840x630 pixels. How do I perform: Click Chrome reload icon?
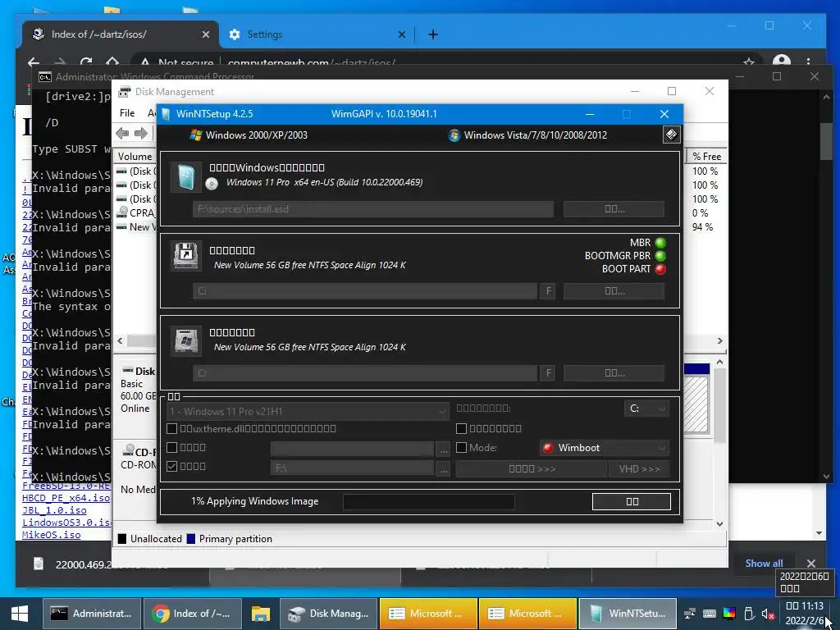pyautogui.click(x=85, y=62)
